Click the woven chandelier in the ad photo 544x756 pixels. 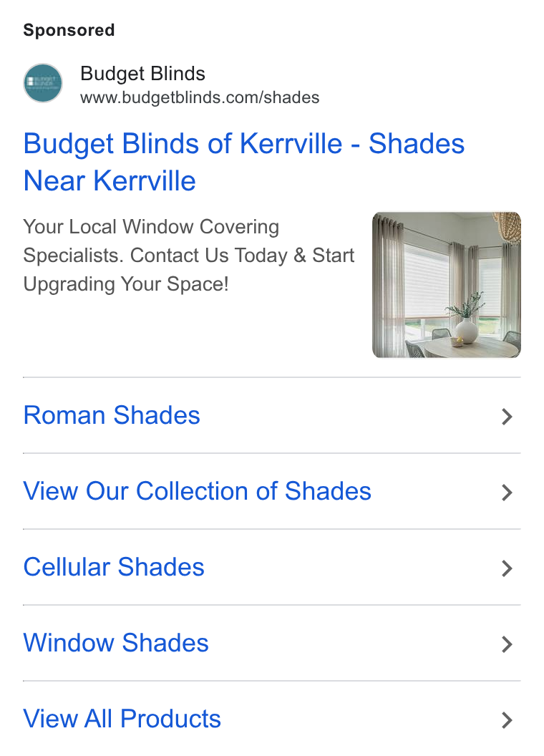508,226
